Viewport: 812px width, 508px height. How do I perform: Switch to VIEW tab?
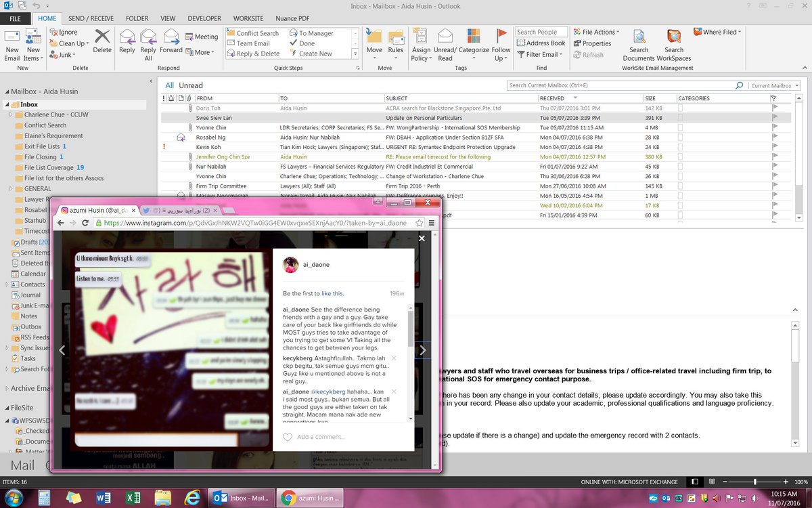point(168,18)
